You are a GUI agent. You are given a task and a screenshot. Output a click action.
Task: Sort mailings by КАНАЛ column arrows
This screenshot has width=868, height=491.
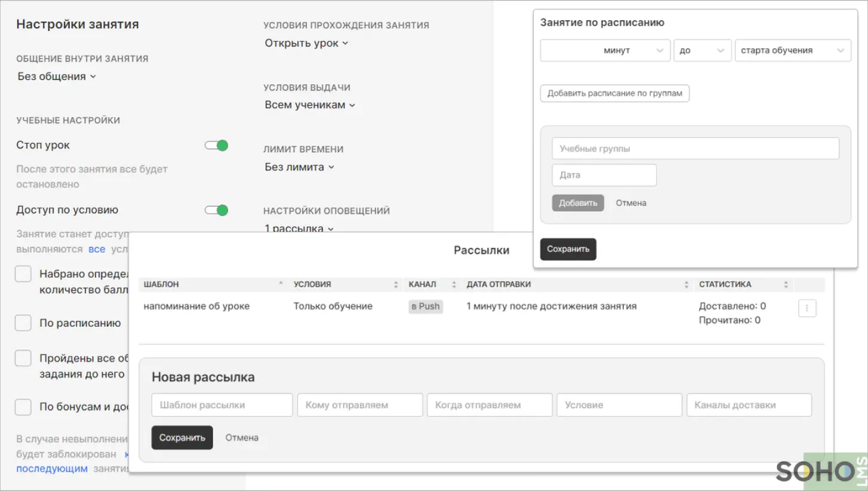pos(454,284)
